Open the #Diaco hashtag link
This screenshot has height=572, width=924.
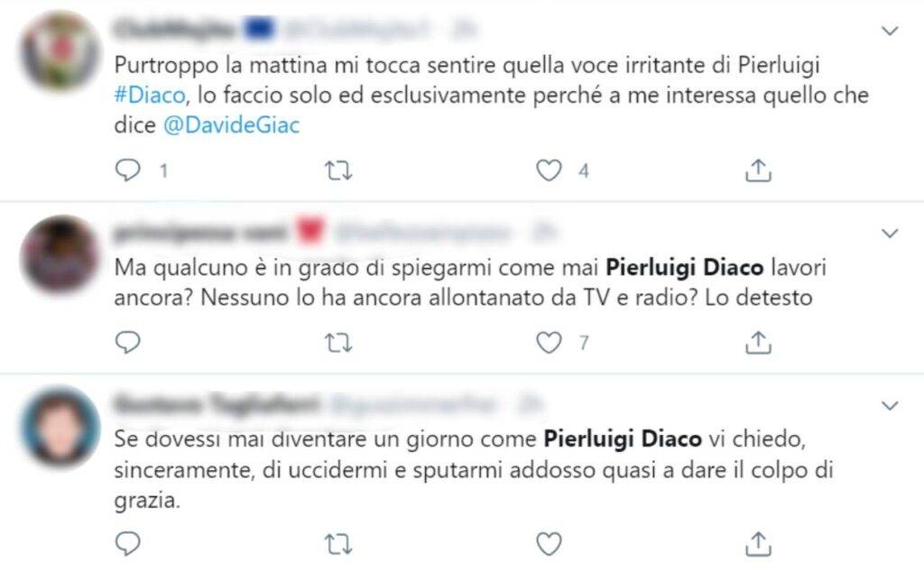point(150,95)
